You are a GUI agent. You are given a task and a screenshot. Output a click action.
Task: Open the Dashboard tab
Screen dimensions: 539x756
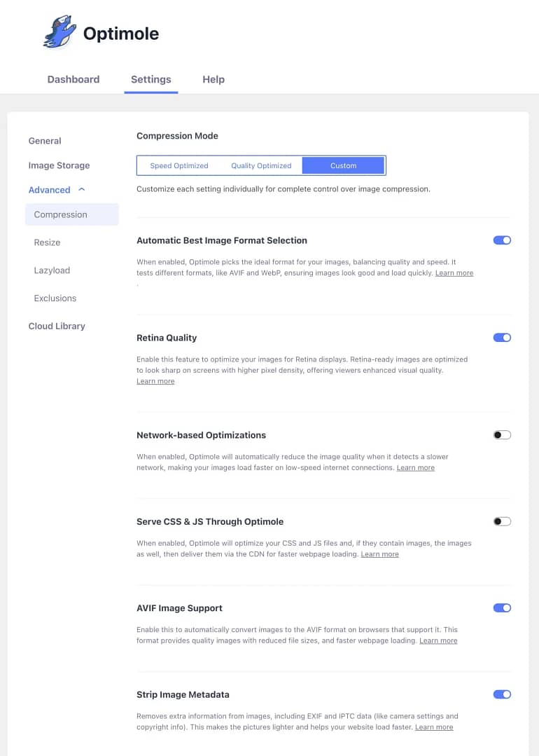[x=73, y=80]
